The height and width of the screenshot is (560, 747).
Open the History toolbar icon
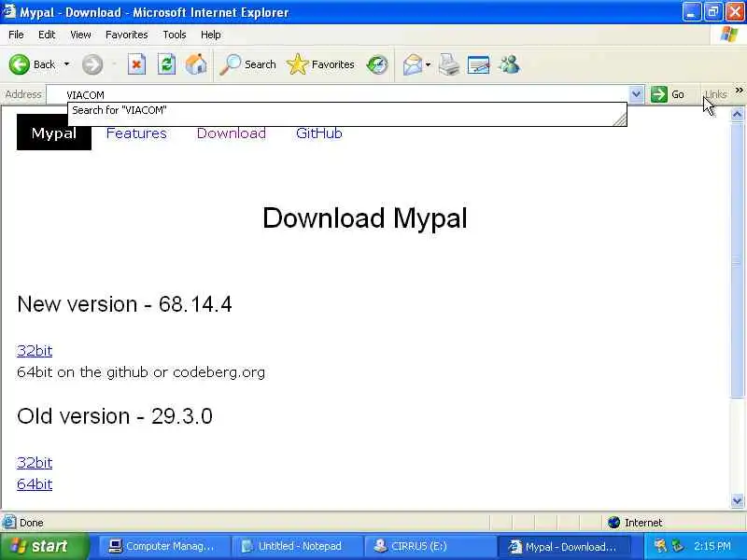pyautogui.click(x=377, y=64)
